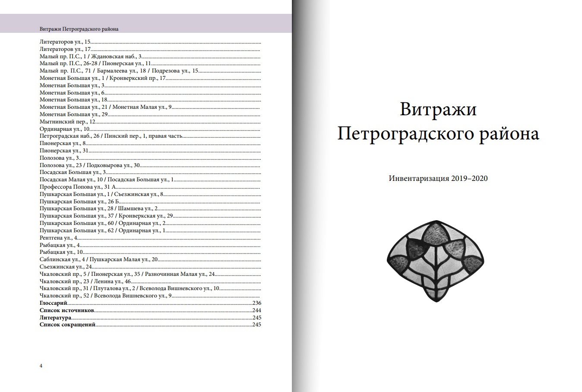The height and width of the screenshot is (392, 582).
Task: Open the Чкаловский пр., 23 / Ленина ул. entry
Action: tap(85, 281)
